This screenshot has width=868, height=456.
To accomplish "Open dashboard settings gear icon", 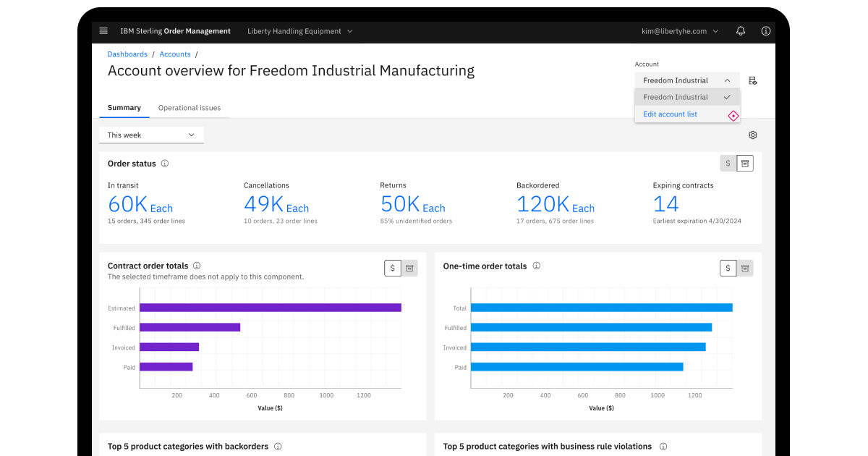I will [753, 135].
